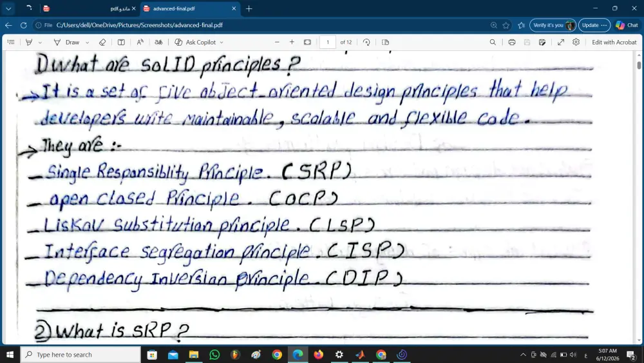Screen dimensions: 644x363
Task: Open Windows Settings from taskbar
Action: pyautogui.click(x=339, y=355)
